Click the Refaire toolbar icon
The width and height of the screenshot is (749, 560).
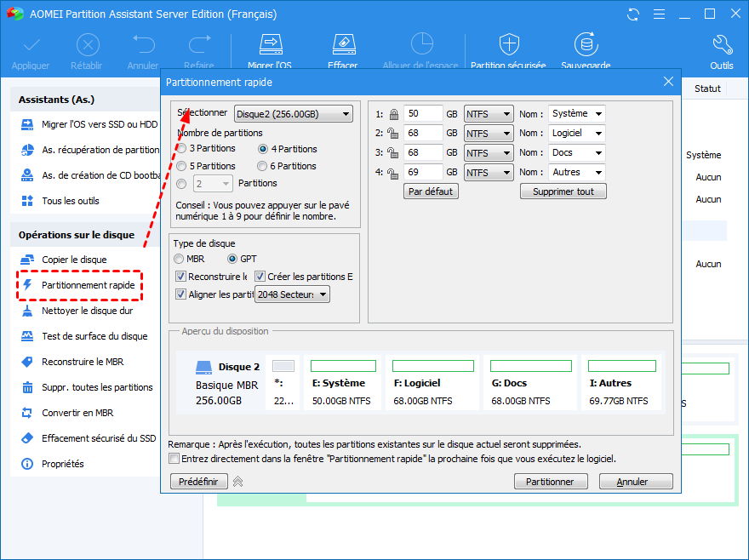pos(200,45)
